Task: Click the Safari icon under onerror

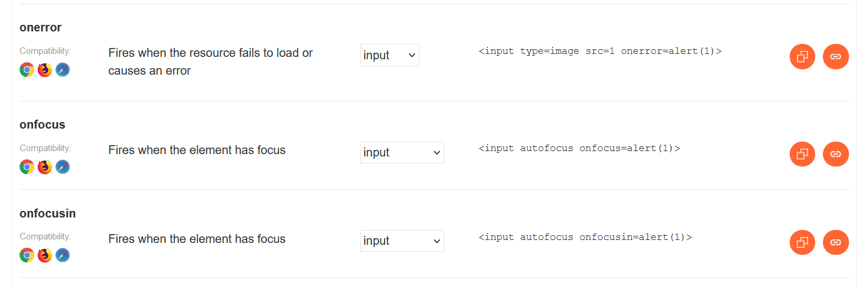Action: pyautogui.click(x=62, y=70)
